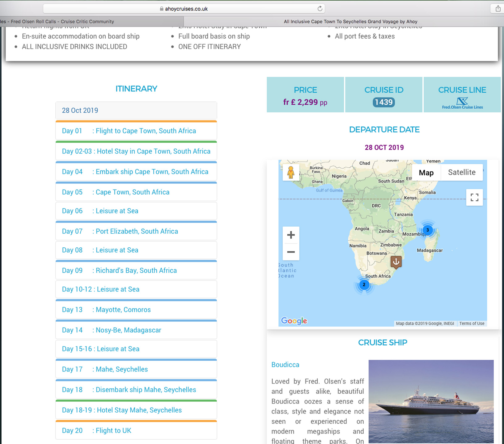Click the Safari reload page icon

pyautogui.click(x=320, y=9)
